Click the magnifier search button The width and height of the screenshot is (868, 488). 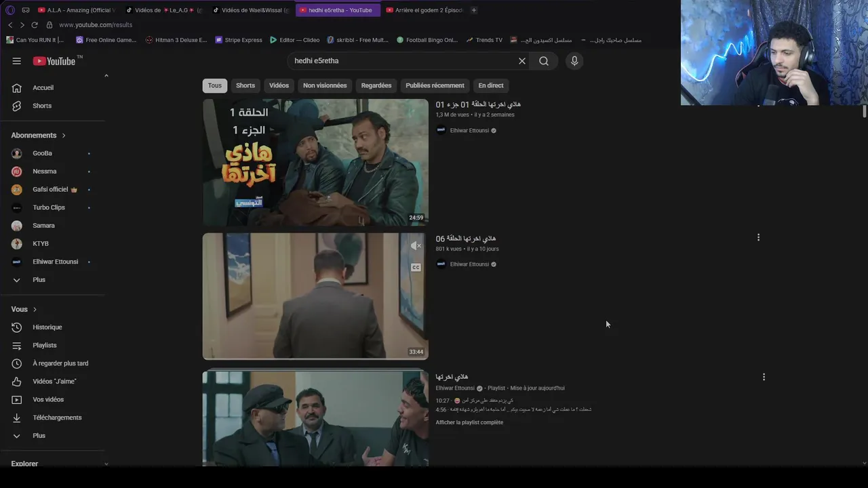(x=544, y=61)
